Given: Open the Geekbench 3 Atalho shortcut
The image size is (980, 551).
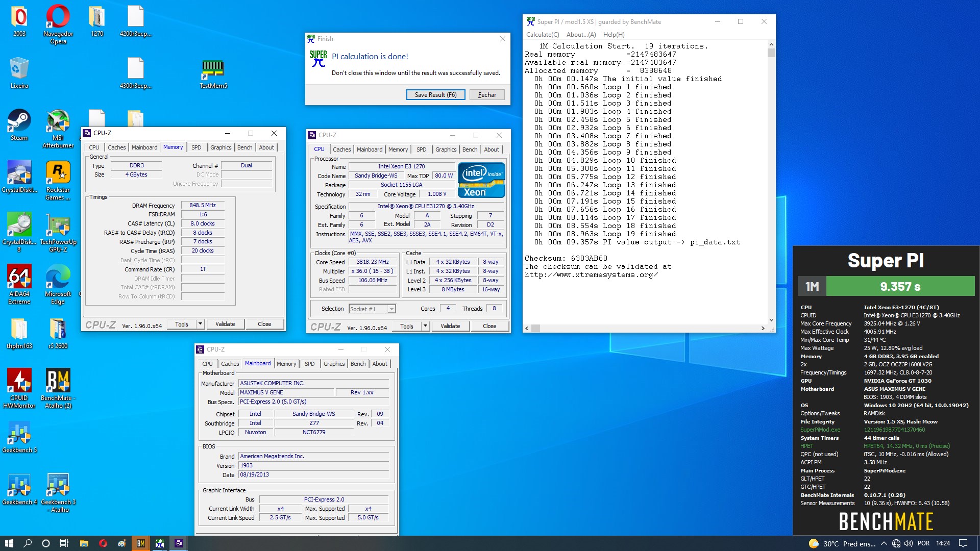Looking at the screenshot, I should point(58,493).
